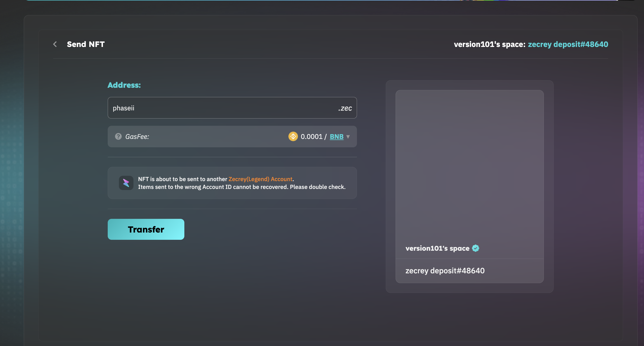
Task: Click zecrey deposit#48640 title on NFT card
Action: click(x=445, y=271)
